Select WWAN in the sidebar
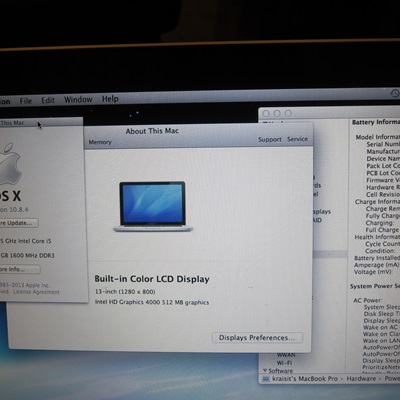Screen dimensions: 400x400 point(286,355)
